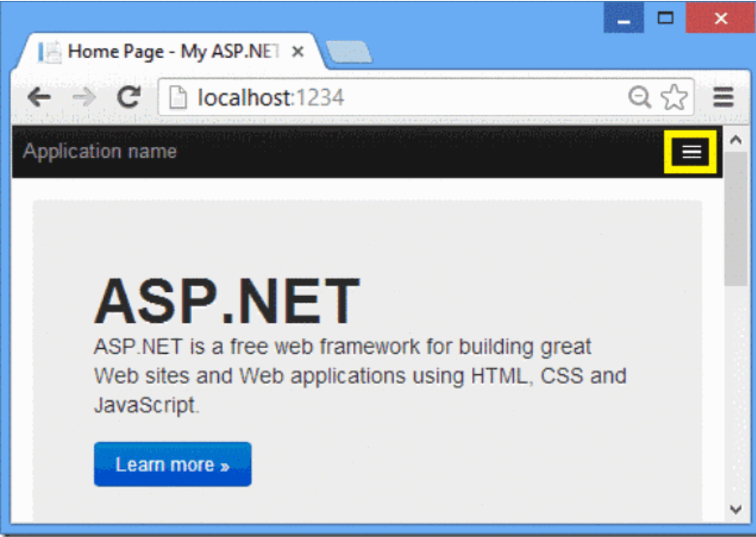Click the browser Back arrow
Viewport: 756px width, 537px height.
pyautogui.click(x=38, y=98)
